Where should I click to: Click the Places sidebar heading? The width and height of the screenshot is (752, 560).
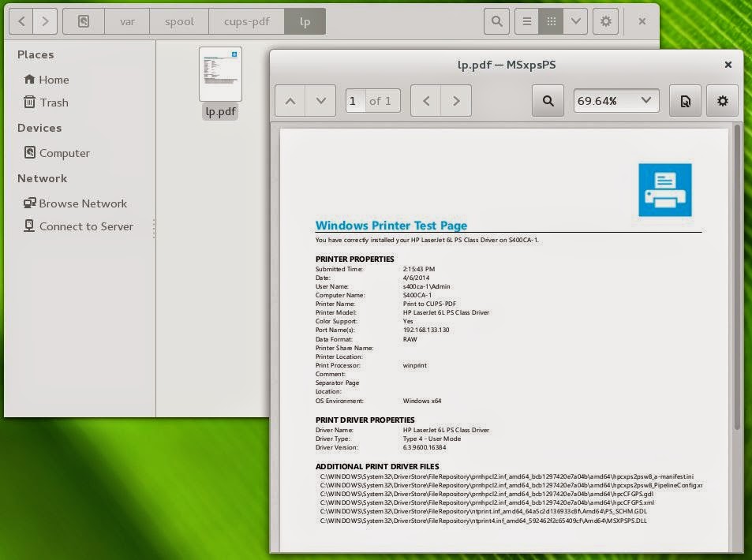point(36,54)
